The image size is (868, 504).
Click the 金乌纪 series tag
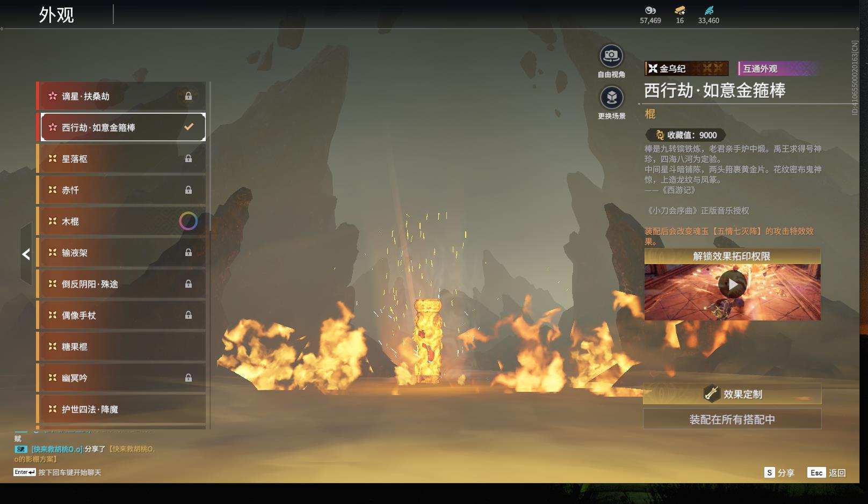(686, 68)
